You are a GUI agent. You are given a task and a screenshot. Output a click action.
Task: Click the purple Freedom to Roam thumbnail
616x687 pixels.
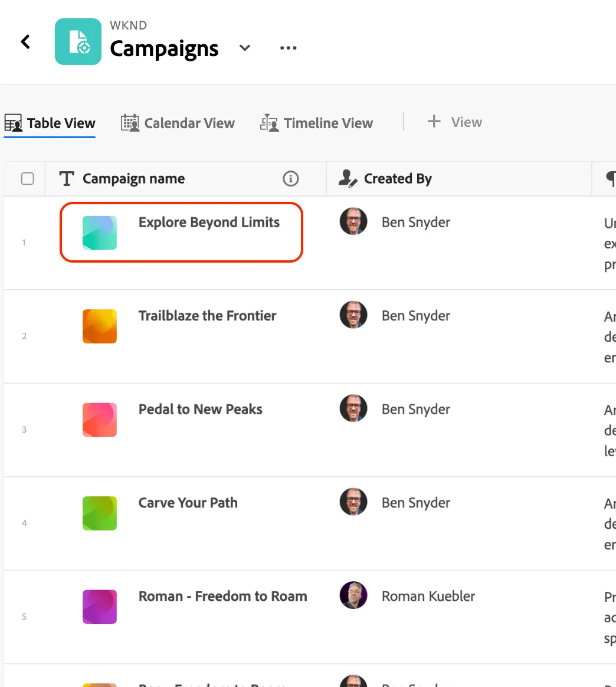coord(100,607)
